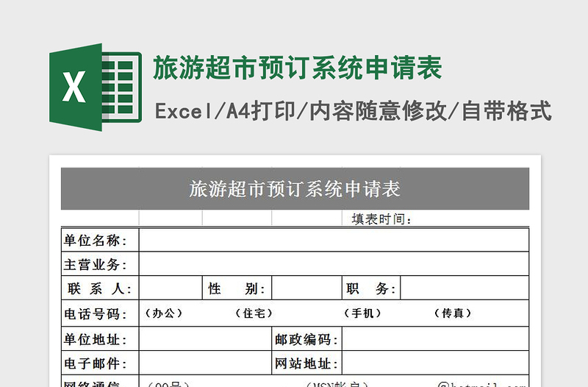Viewport: 588px width, 387px height.
Task: Click the 联系人 label cell
Action: 100,288
